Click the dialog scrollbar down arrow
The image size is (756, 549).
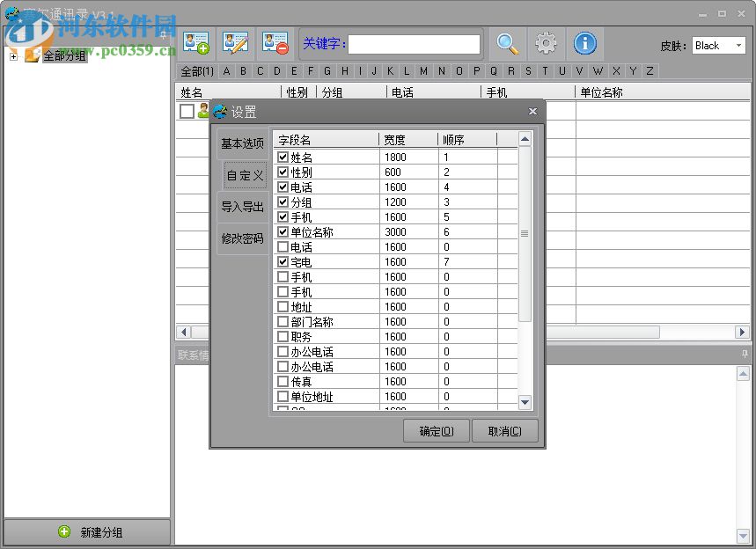pyautogui.click(x=524, y=402)
